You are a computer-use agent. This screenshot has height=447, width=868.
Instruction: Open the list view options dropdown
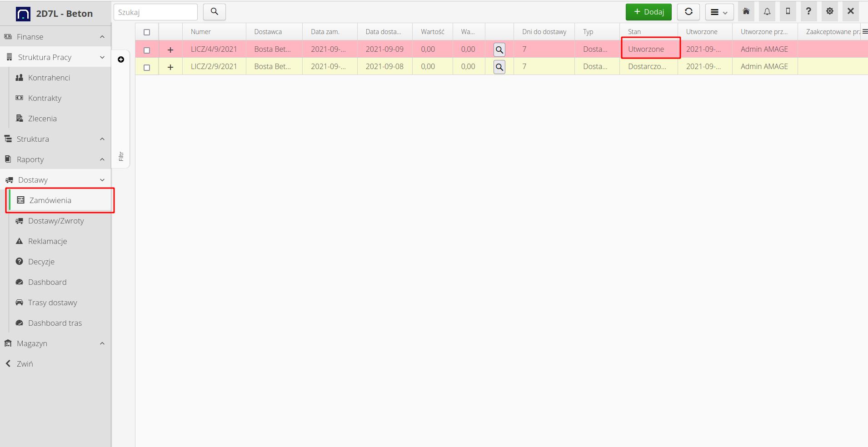pyautogui.click(x=719, y=12)
